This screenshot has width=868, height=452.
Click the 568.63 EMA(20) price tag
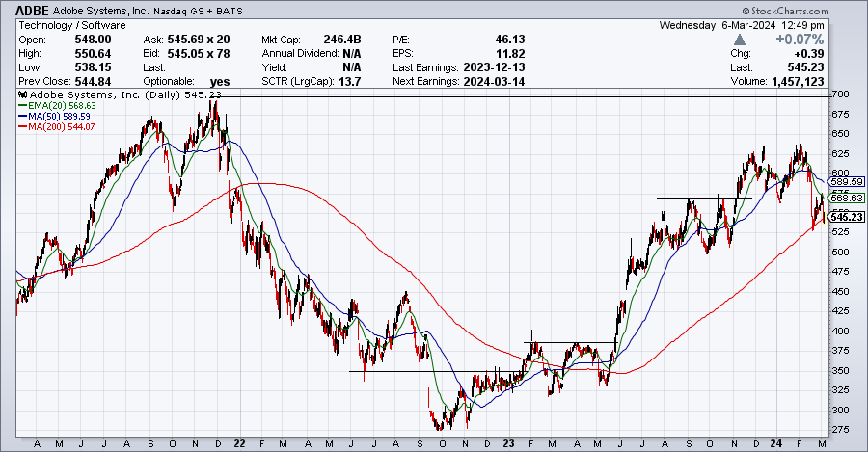[x=847, y=198]
